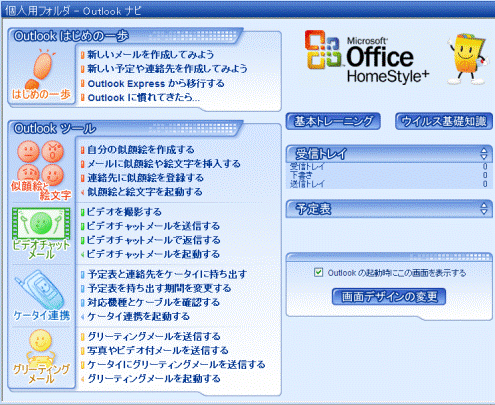Click the 画面デザインの変更 button

(389, 296)
